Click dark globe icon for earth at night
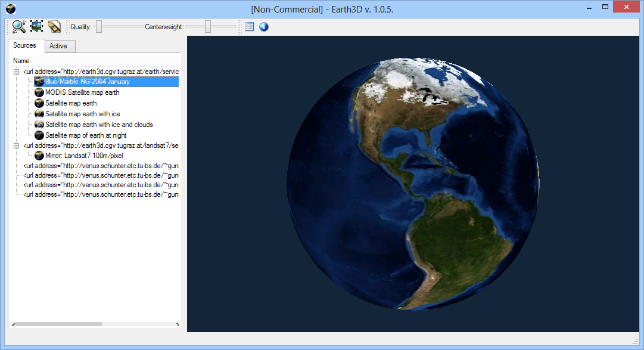 click(39, 135)
